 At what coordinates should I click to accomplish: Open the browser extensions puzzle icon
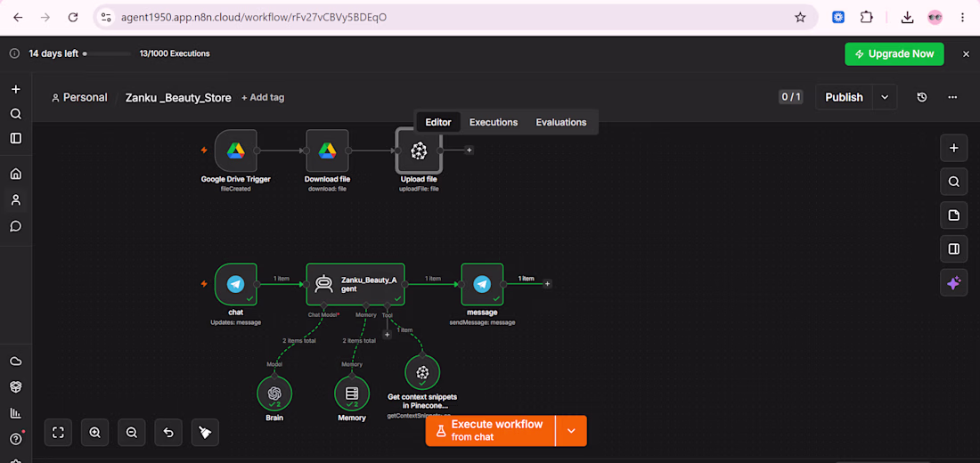[866, 18]
